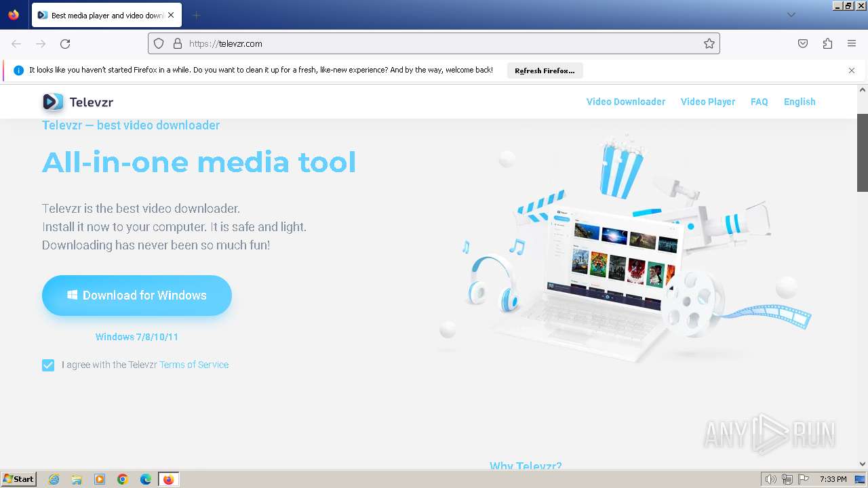Click the All-in-one media tool heading
868x488 pixels.
[199, 163]
